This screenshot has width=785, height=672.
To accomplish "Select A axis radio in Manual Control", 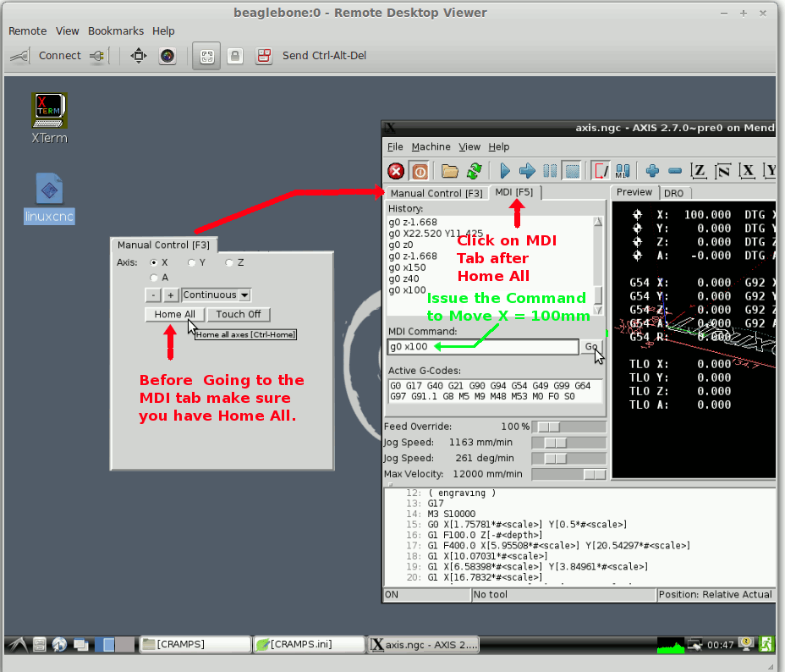I will 154,278.
